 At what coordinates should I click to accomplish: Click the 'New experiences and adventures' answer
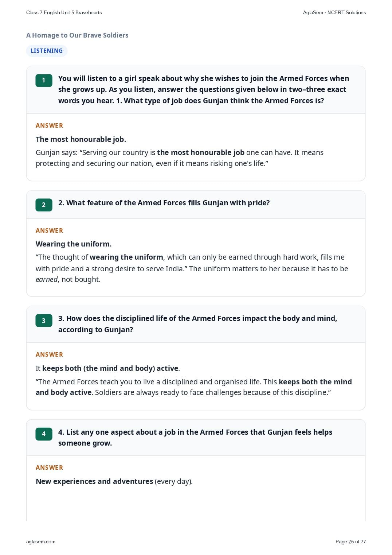point(94,481)
